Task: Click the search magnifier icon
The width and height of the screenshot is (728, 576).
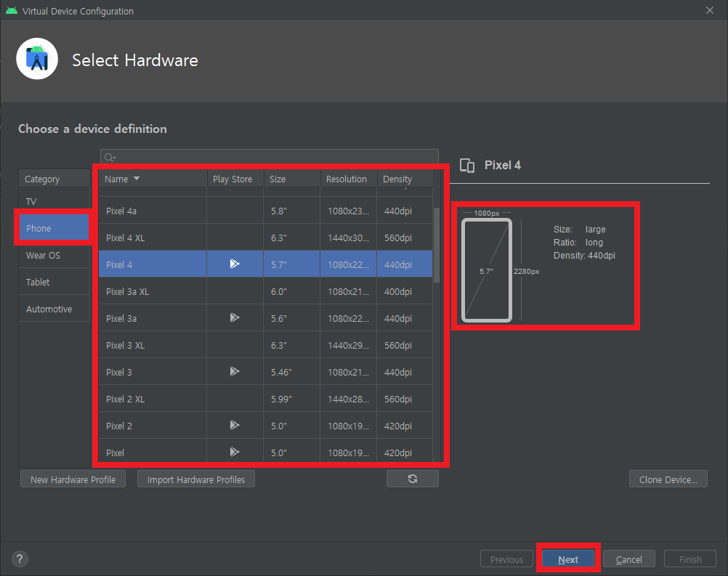Action: tap(110, 158)
